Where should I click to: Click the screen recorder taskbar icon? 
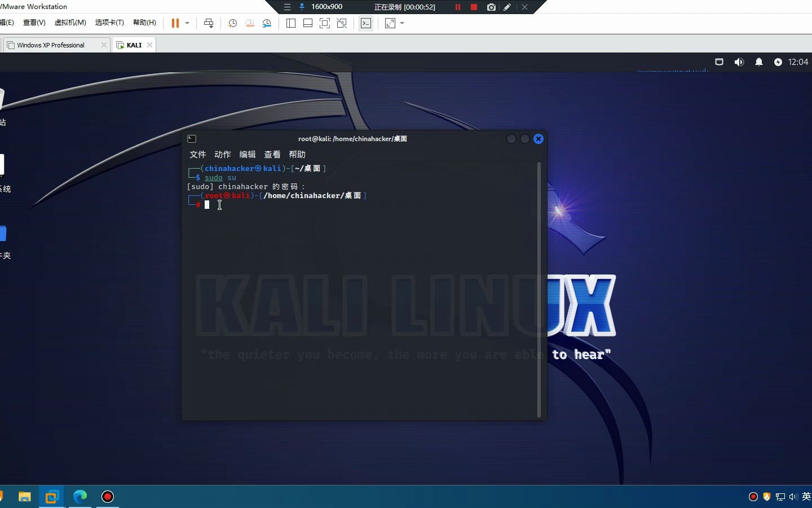[x=108, y=497]
